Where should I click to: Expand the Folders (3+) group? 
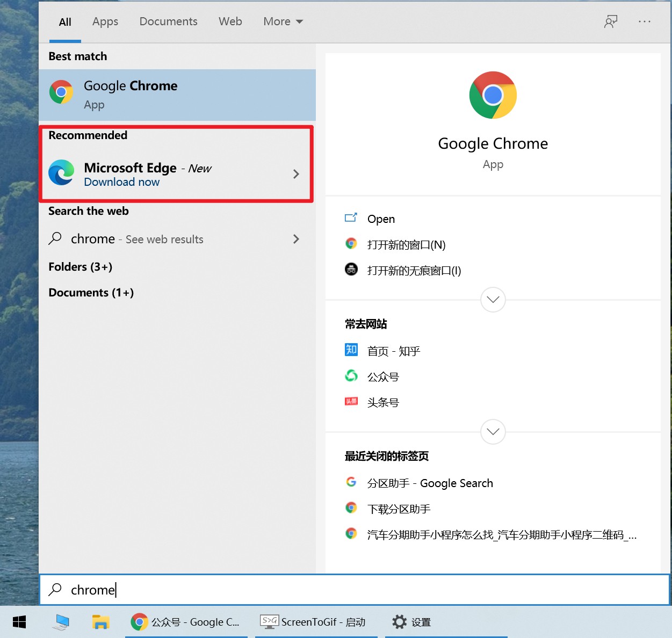click(x=81, y=267)
